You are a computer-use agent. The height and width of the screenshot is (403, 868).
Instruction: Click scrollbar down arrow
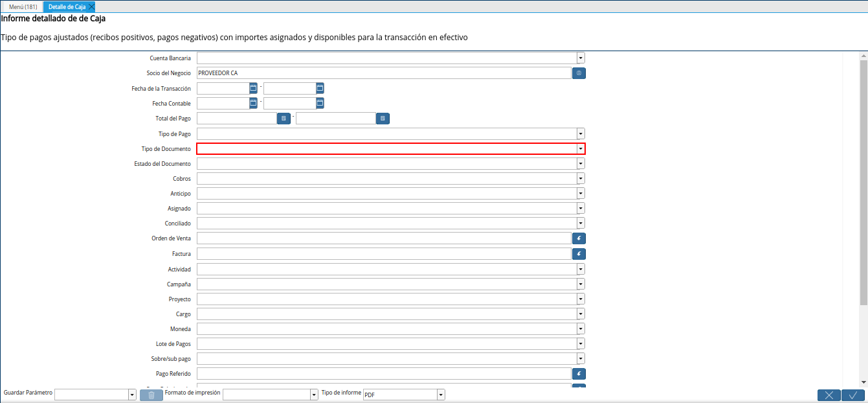pos(863,382)
